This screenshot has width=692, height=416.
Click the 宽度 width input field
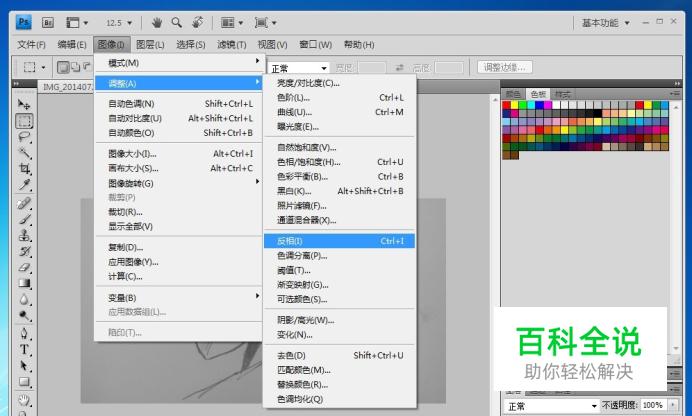click(372, 68)
